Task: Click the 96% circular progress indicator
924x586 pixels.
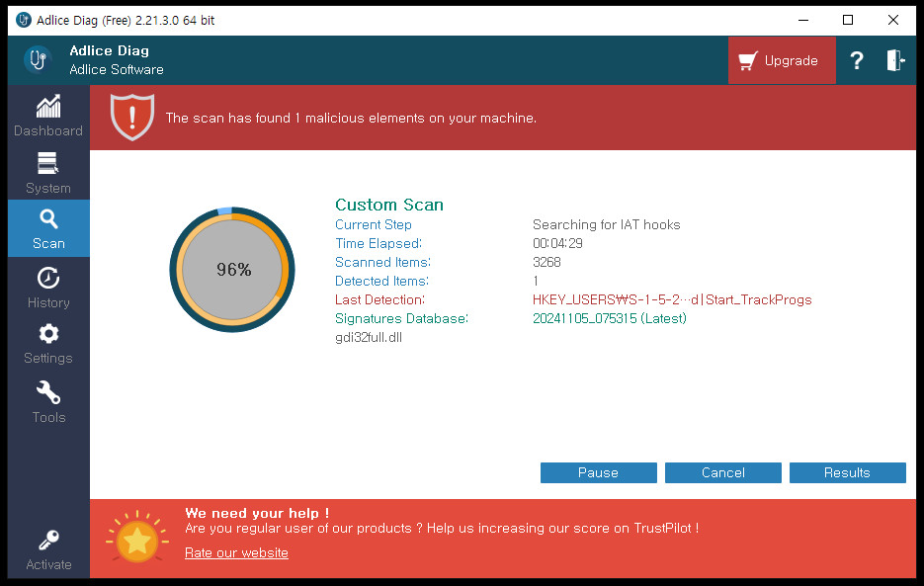Action: (232, 270)
